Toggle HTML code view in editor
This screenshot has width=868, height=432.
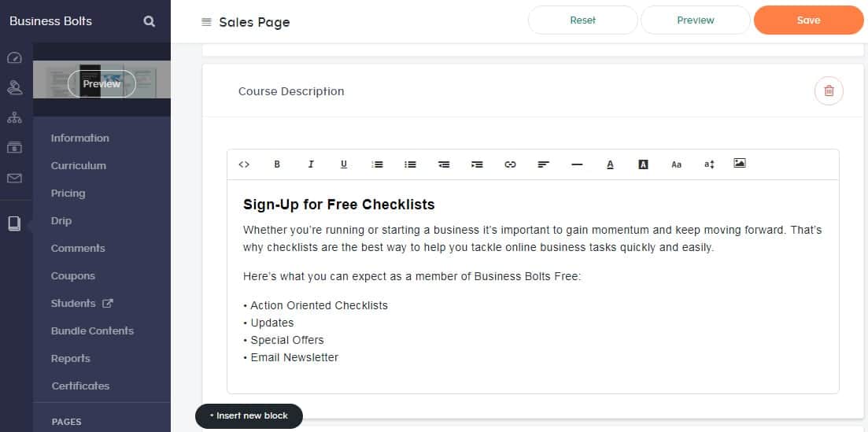(244, 164)
